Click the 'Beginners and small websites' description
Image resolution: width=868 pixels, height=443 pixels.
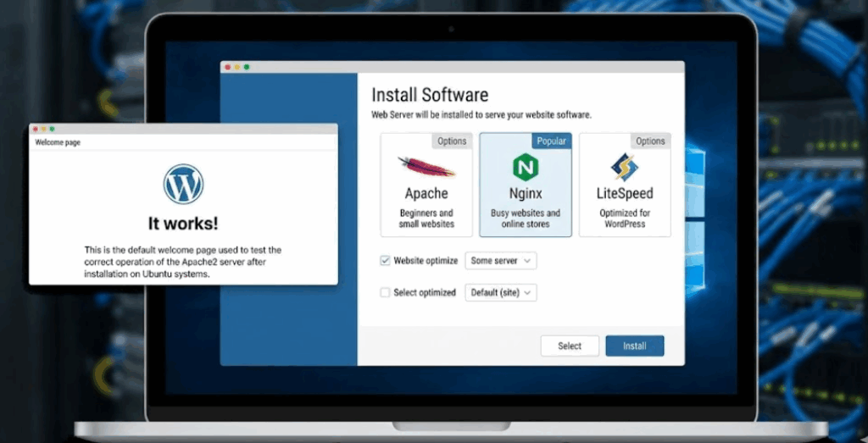pyautogui.click(x=426, y=219)
